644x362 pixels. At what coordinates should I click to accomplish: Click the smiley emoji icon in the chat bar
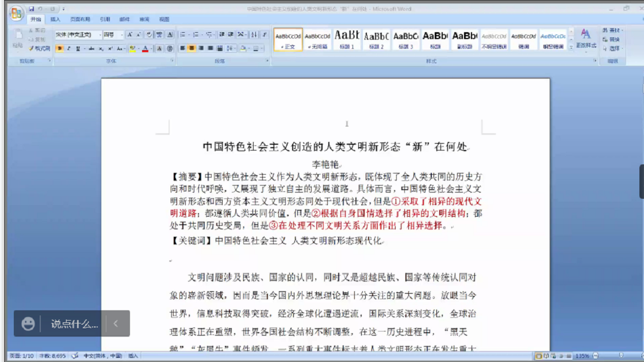[28, 324]
